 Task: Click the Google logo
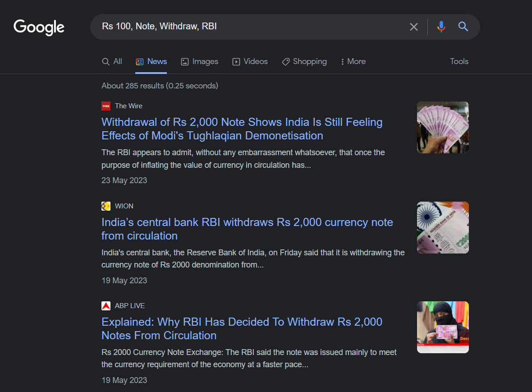tap(39, 27)
